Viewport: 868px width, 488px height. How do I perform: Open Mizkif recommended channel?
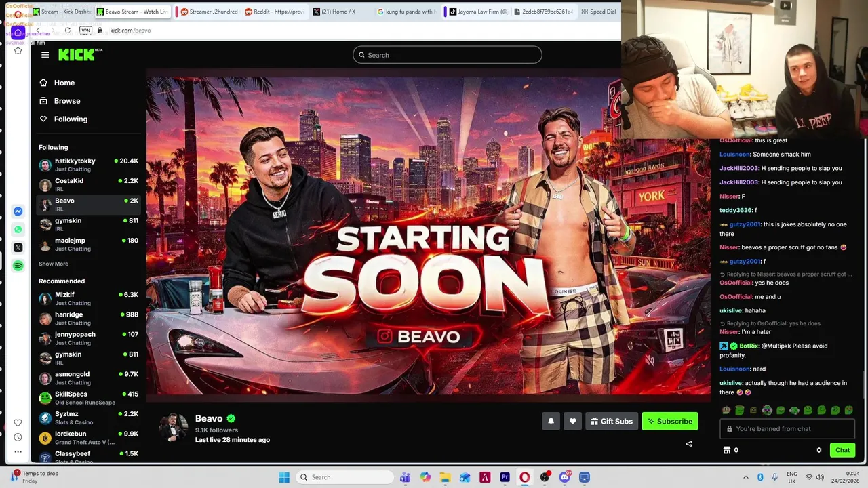coord(88,298)
